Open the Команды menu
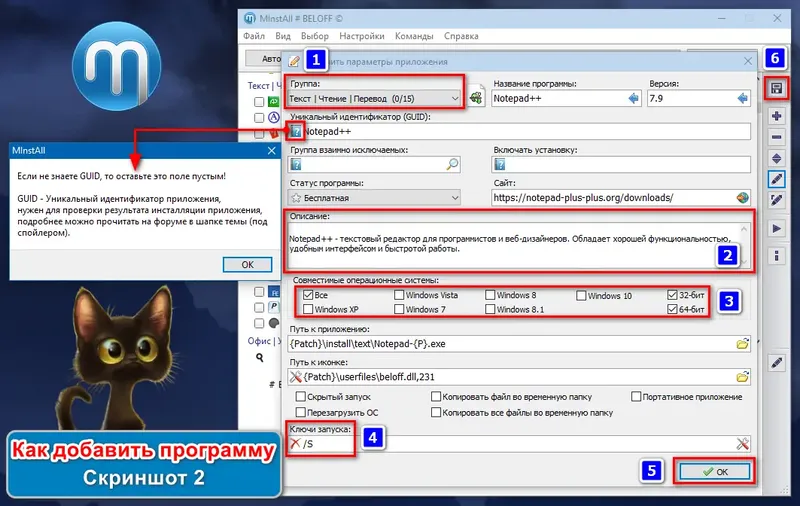 pyautogui.click(x=414, y=36)
